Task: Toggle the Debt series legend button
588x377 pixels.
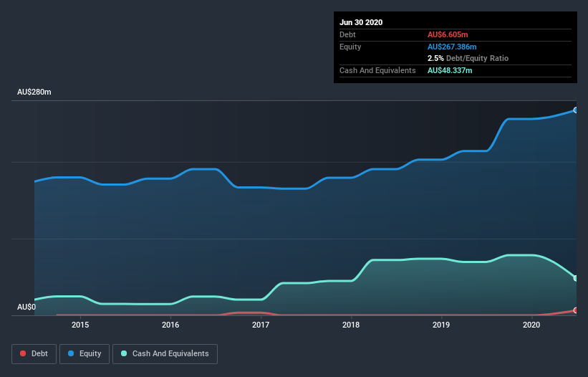Action: click(34, 354)
